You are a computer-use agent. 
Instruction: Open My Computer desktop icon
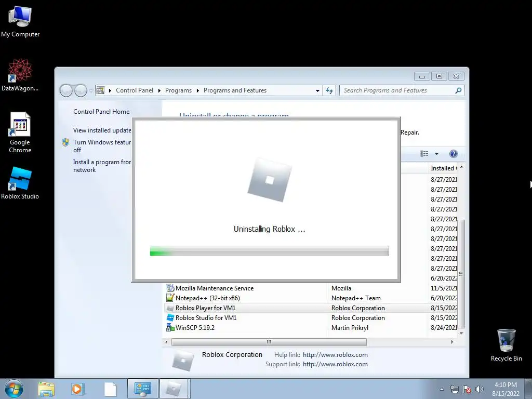(x=20, y=22)
